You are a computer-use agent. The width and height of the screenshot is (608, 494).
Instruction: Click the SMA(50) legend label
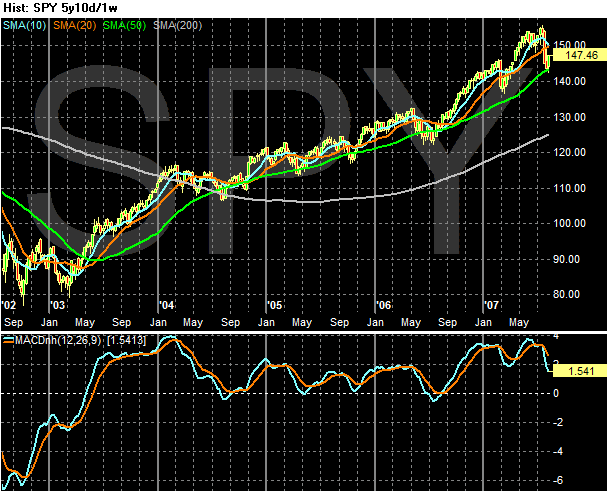click(x=124, y=26)
